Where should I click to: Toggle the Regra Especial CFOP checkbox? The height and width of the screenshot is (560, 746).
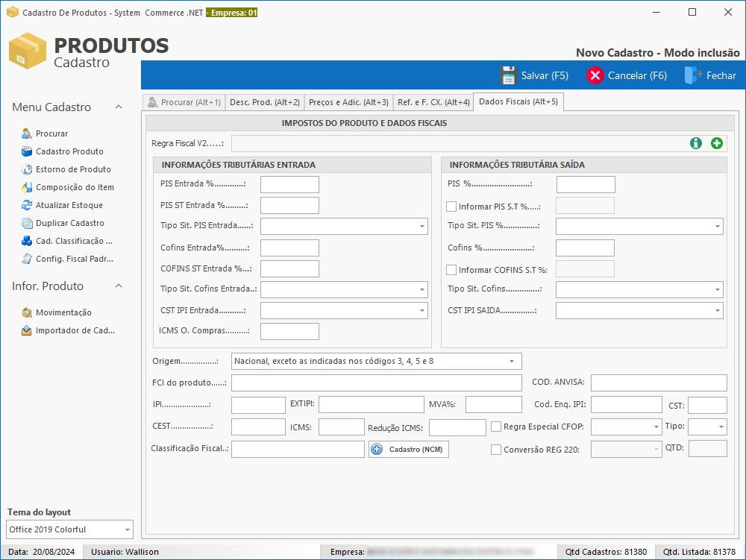(x=496, y=427)
